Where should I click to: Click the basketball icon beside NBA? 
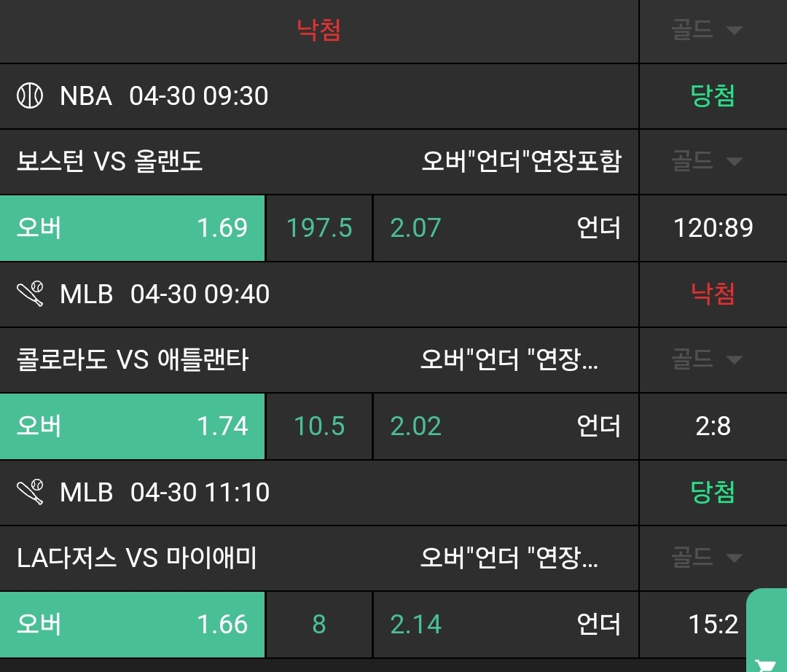click(31, 96)
